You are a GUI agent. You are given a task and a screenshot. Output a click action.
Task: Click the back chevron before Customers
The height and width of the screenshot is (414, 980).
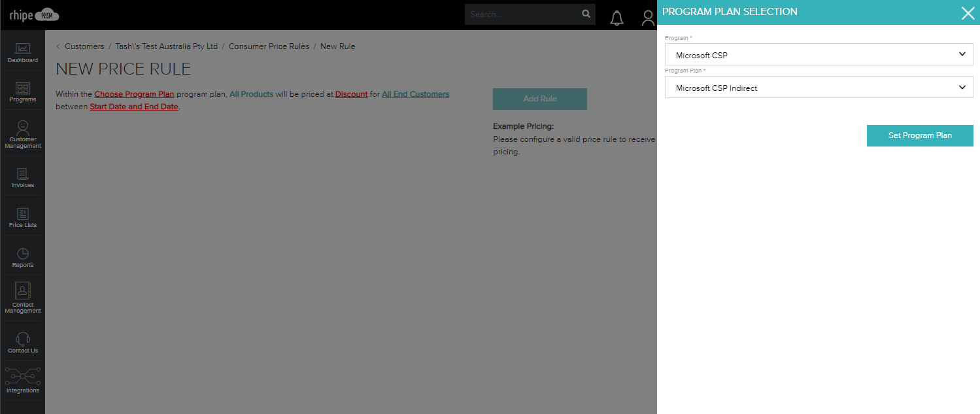coord(58,46)
